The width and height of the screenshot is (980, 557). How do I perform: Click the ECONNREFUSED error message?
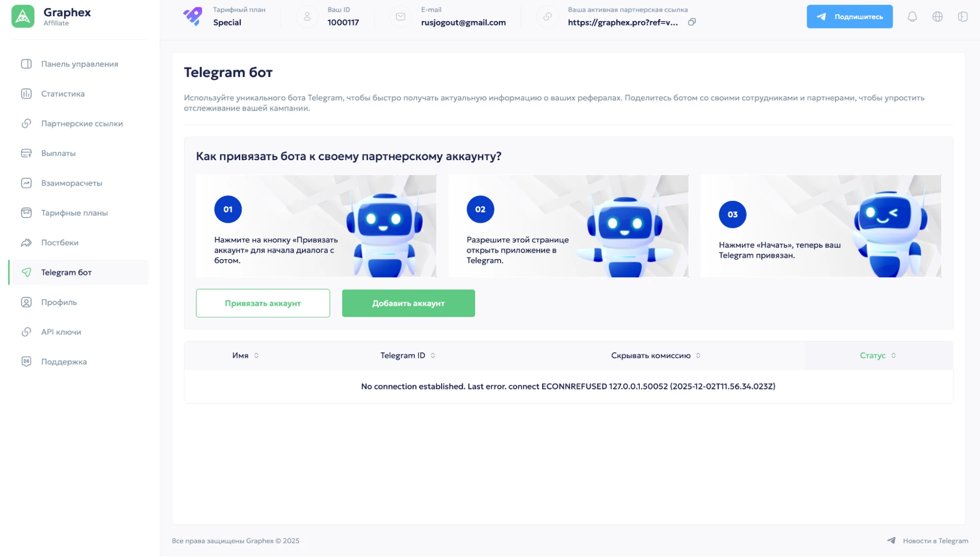click(568, 387)
